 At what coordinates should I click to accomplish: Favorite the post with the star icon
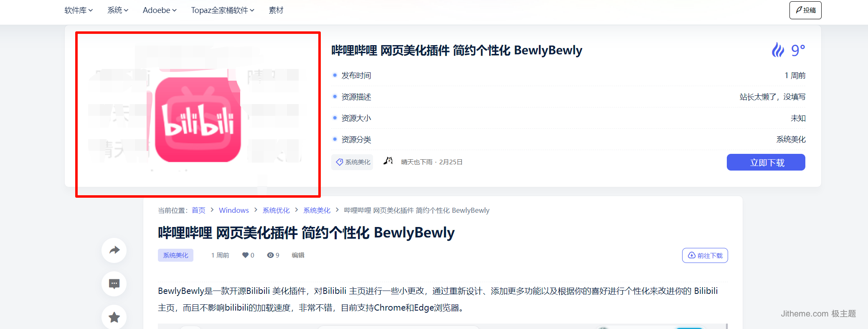coord(114,317)
